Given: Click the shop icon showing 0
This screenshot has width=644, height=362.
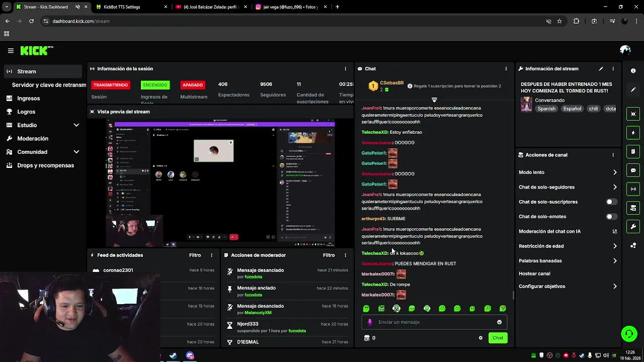Looking at the screenshot, I should [x=370, y=338].
